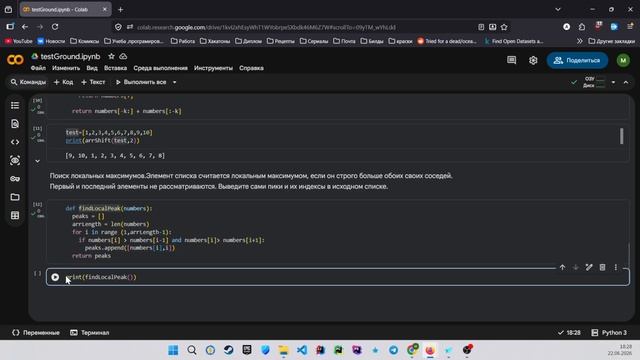Open a new browser tab

(x=120, y=9)
